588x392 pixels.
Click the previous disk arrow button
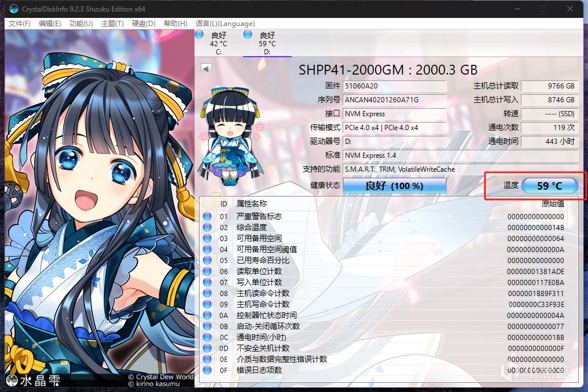[206, 69]
